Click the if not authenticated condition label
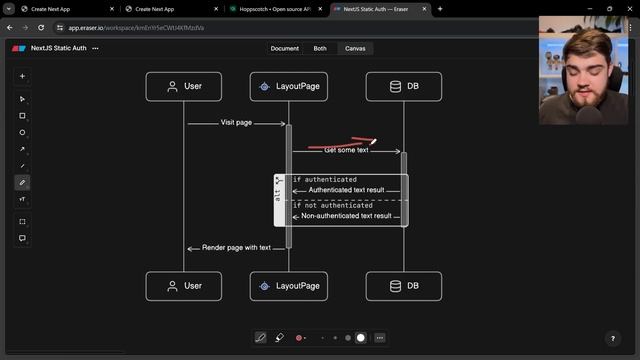 point(333,205)
